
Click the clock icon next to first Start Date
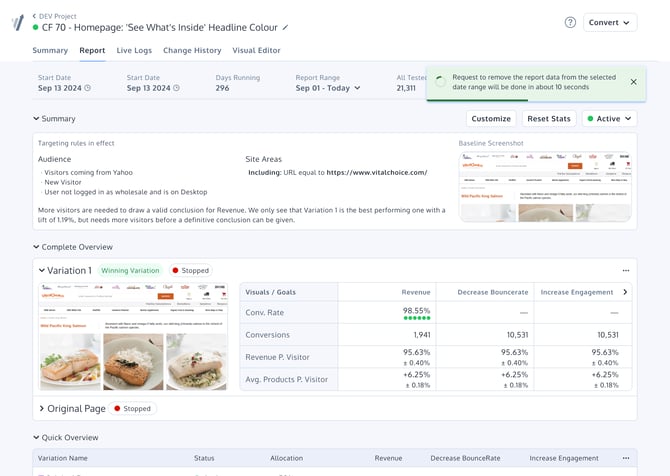[88, 88]
